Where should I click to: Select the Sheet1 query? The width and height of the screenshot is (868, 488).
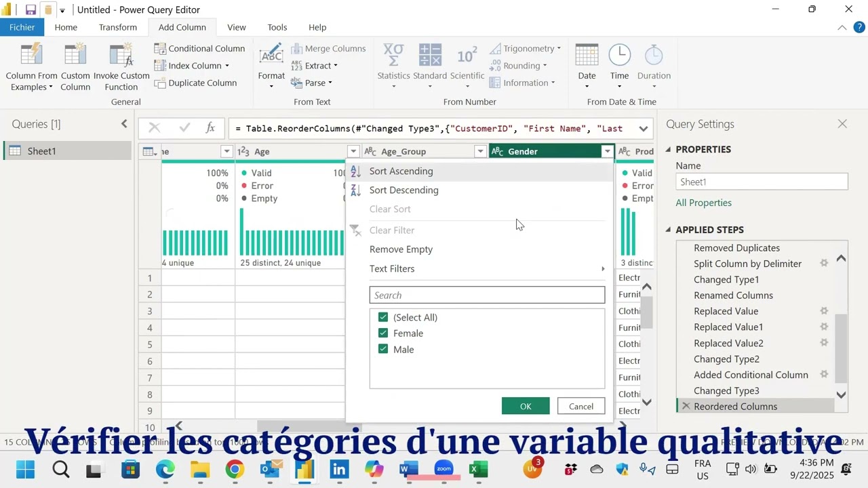(67, 151)
